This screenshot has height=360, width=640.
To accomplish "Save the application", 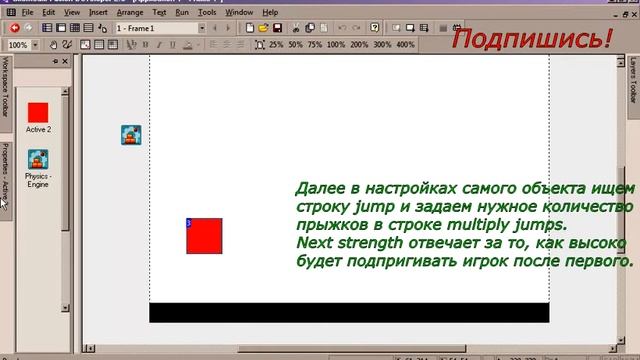I will click(x=278, y=28).
